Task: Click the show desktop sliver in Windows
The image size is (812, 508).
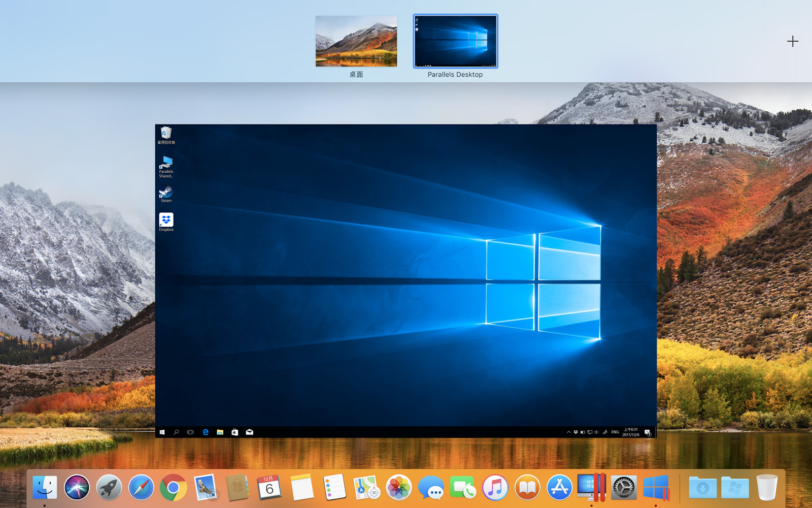Action: pyautogui.click(x=656, y=432)
